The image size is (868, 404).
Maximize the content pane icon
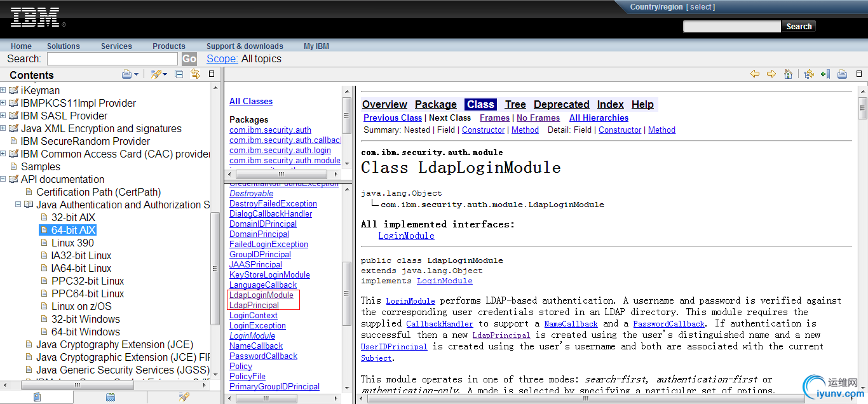coord(859,74)
